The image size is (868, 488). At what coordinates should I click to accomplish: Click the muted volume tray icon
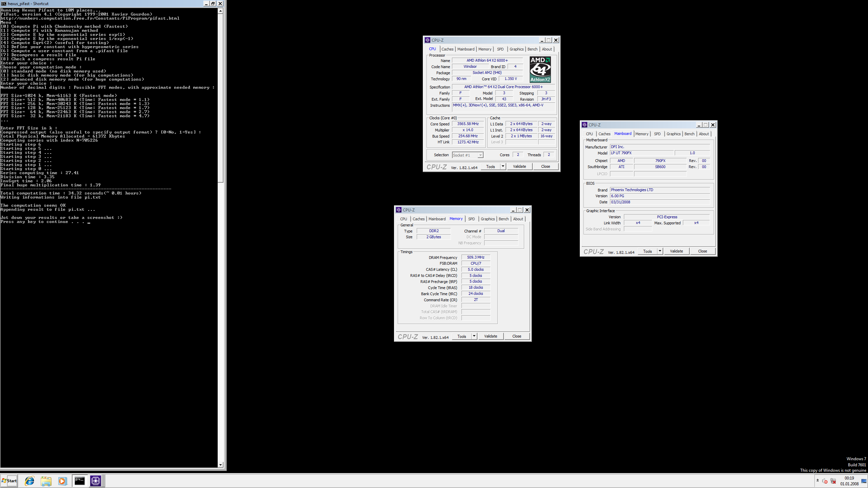(x=825, y=481)
